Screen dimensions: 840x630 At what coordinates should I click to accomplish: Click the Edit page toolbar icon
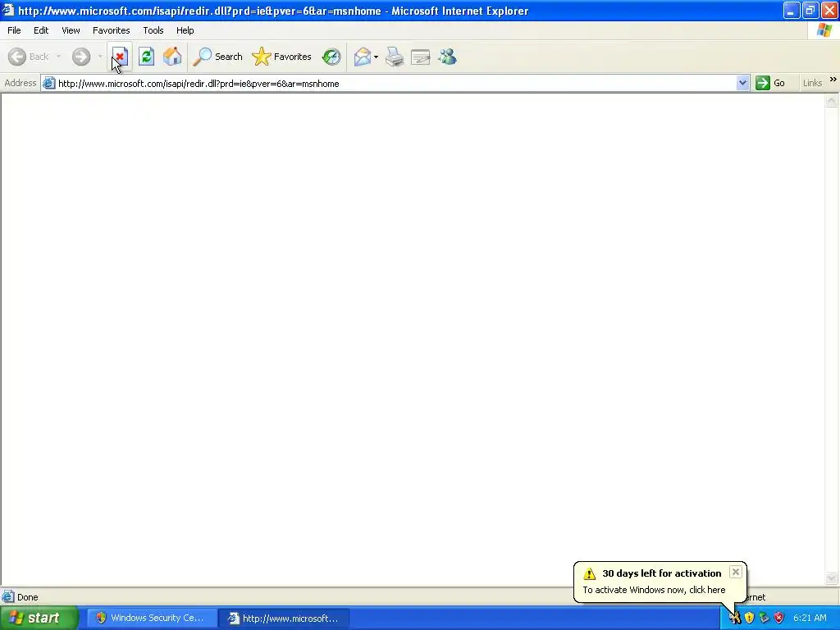coord(421,57)
